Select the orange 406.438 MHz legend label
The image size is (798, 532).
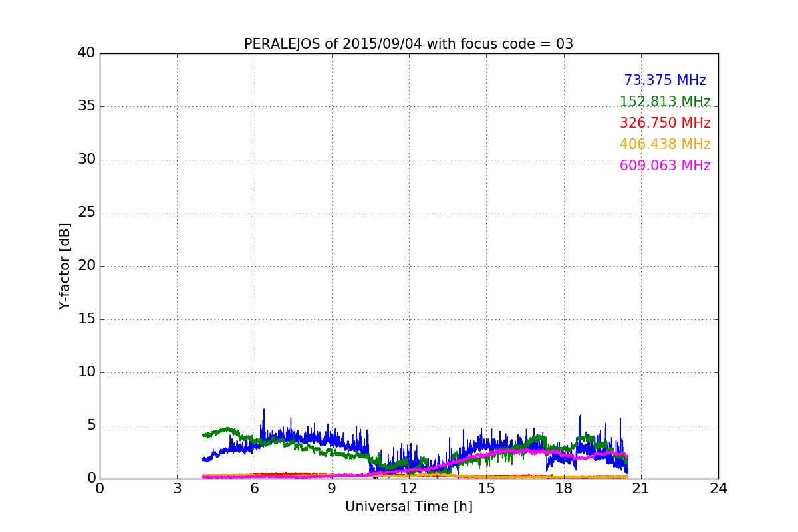[x=665, y=144]
